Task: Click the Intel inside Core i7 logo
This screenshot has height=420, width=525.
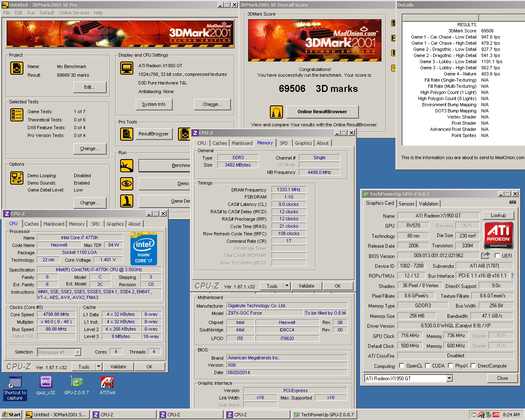Action: point(144,249)
